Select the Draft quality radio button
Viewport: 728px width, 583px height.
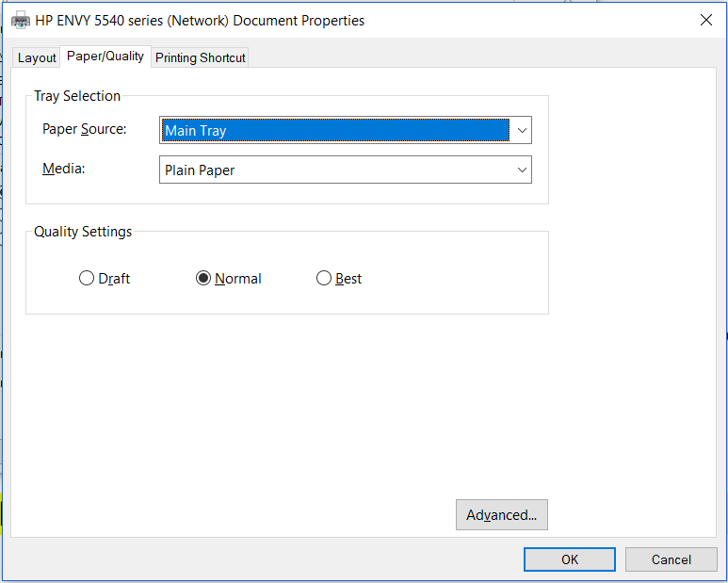coord(87,279)
